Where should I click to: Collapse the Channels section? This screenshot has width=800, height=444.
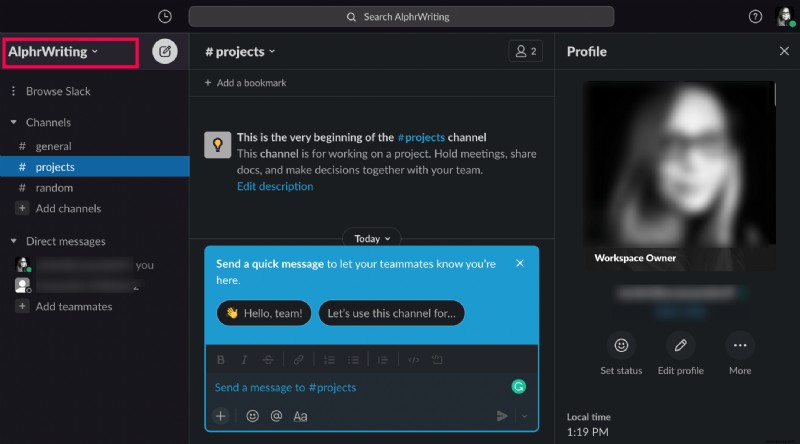coord(14,122)
